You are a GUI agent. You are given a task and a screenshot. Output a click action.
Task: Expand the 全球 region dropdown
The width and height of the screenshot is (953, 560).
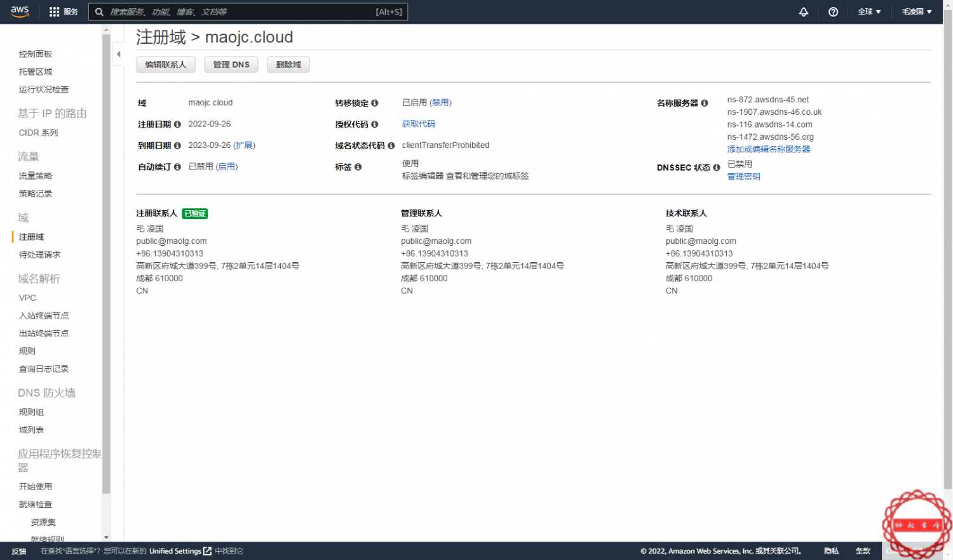coord(869,11)
